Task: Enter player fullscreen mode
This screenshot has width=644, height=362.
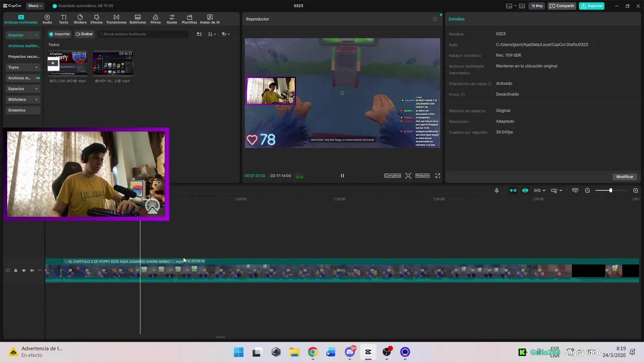Action: 438,175
